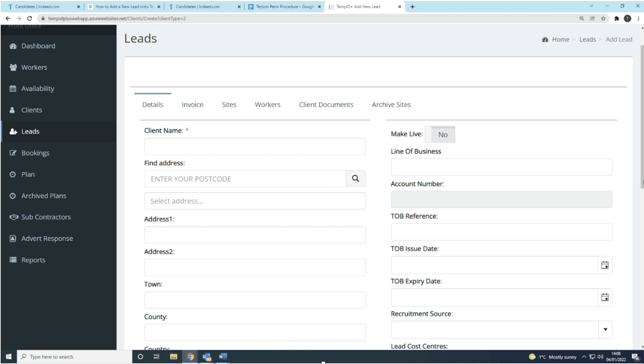
Task: Open the TOB Expiry Date calendar icon
Action: click(605, 297)
